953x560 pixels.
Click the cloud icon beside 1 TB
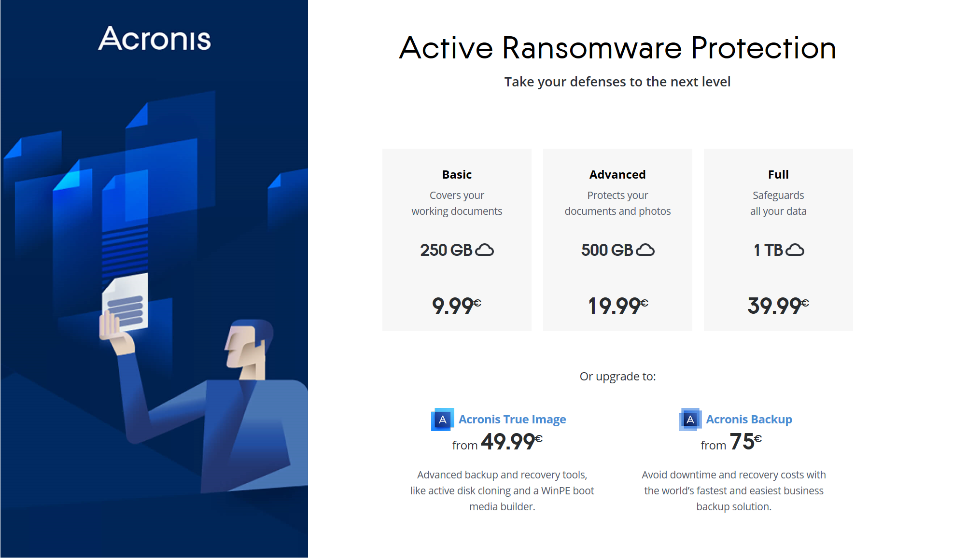tap(795, 250)
